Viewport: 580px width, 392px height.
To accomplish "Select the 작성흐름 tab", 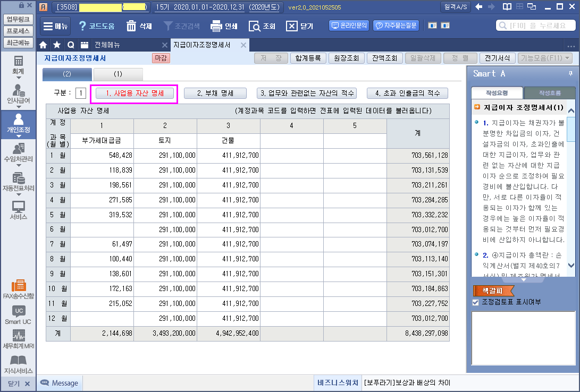I will (549, 92).
